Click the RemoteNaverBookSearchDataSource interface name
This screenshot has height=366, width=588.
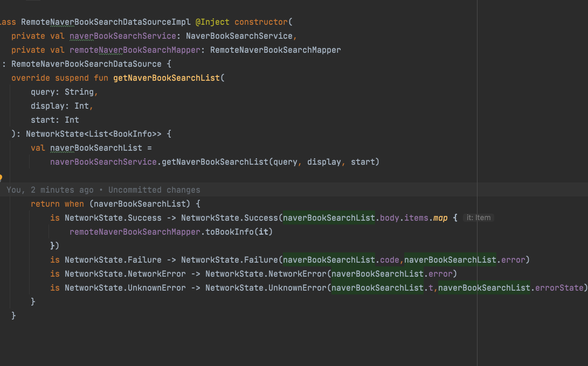(86, 64)
